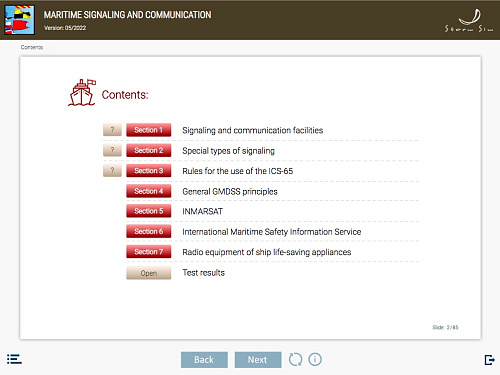Click the ship icon beside Contents

[82, 93]
